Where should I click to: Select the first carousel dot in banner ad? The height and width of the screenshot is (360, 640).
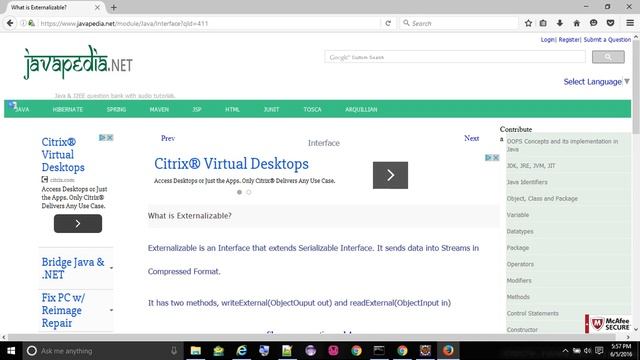coord(240,192)
